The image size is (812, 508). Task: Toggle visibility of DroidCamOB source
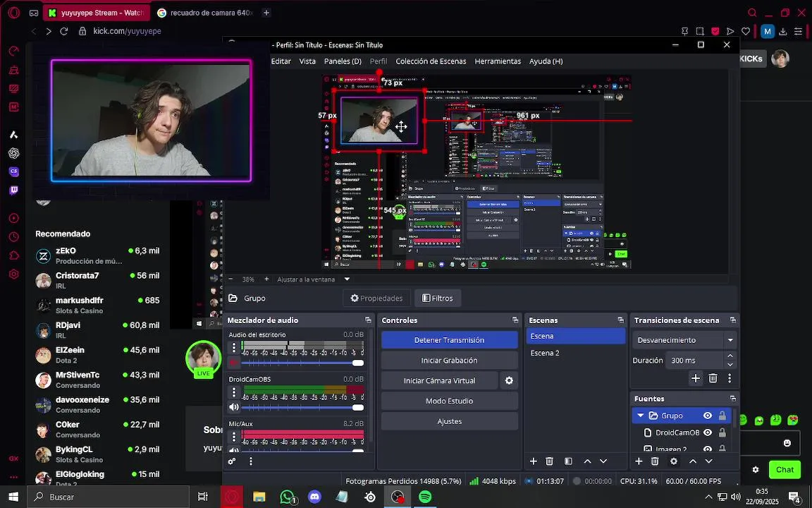click(x=708, y=433)
